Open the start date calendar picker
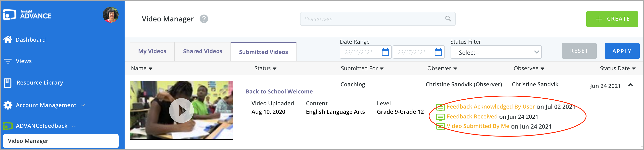Image resolution: width=644 pixels, height=150 pixels. coord(385,52)
